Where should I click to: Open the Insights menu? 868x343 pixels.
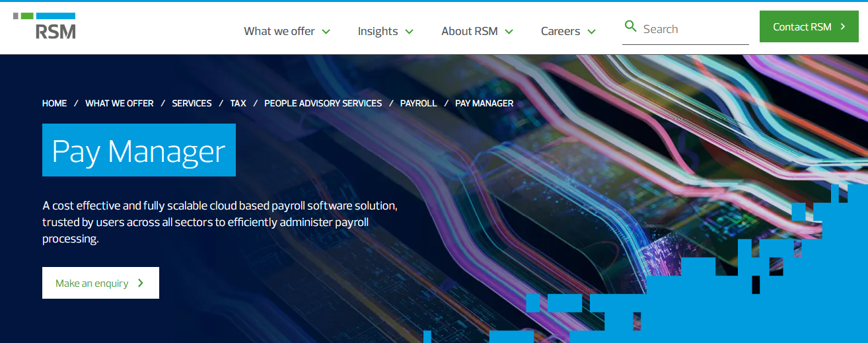(x=386, y=31)
